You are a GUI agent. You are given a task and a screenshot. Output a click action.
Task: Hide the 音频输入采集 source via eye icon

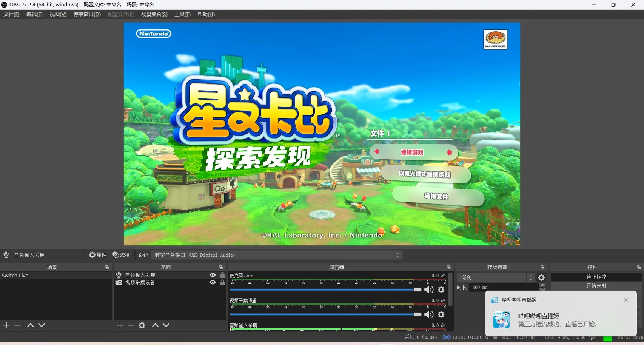(x=213, y=275)
